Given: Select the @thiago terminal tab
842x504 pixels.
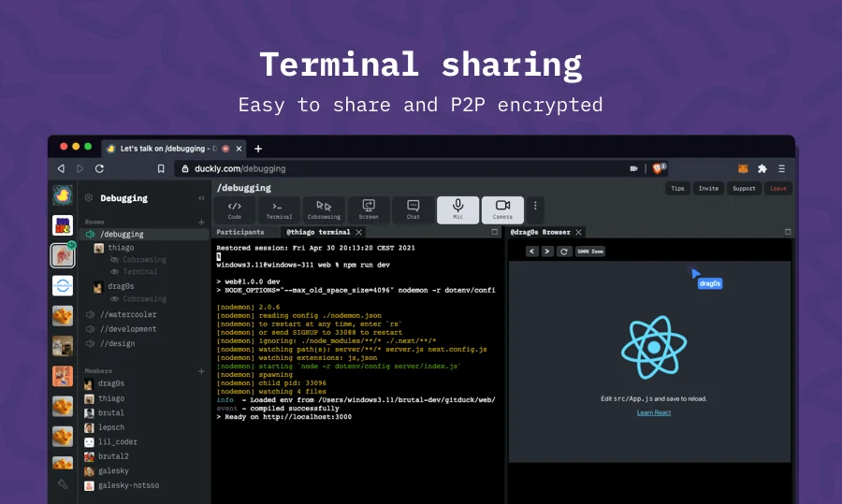Looking at the screenshot, I should pos(318,232).
